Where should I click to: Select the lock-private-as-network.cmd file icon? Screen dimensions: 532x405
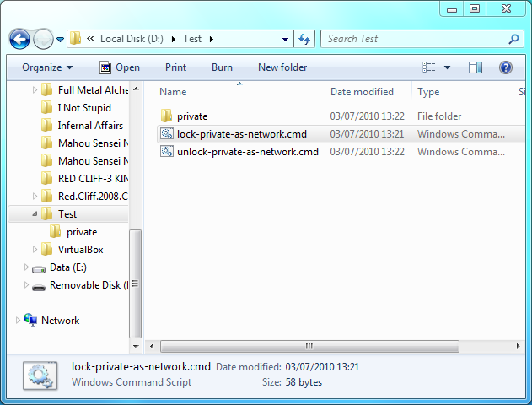167,133
